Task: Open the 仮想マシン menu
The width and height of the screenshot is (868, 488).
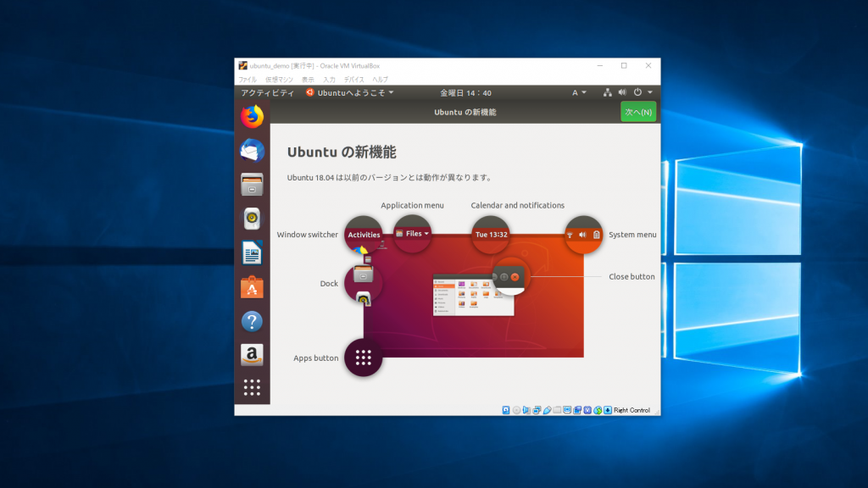Action: (x=279, y=79)
